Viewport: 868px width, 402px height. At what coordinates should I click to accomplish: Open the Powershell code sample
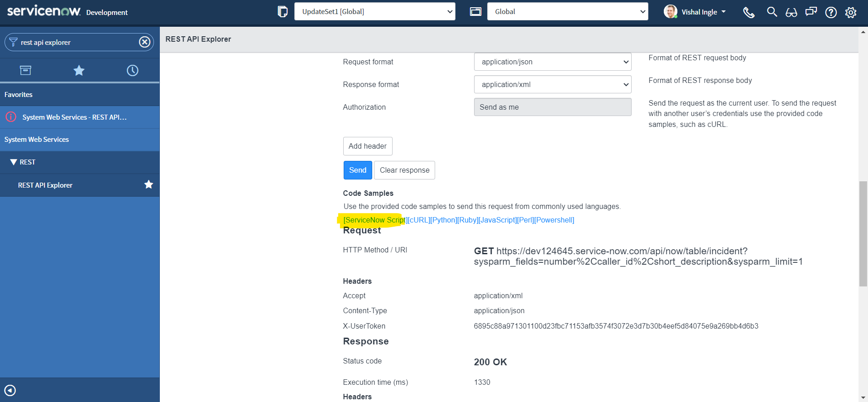554,220
